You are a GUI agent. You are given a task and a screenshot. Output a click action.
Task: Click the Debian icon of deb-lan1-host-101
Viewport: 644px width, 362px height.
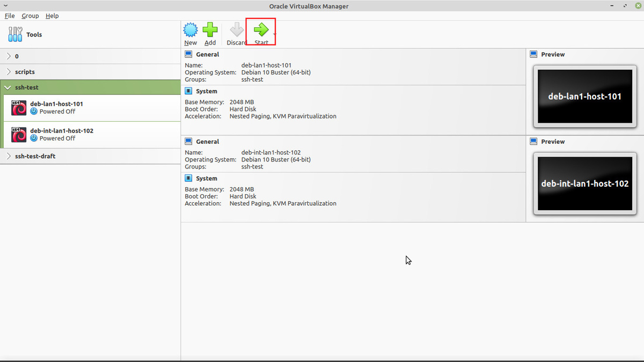19,108
